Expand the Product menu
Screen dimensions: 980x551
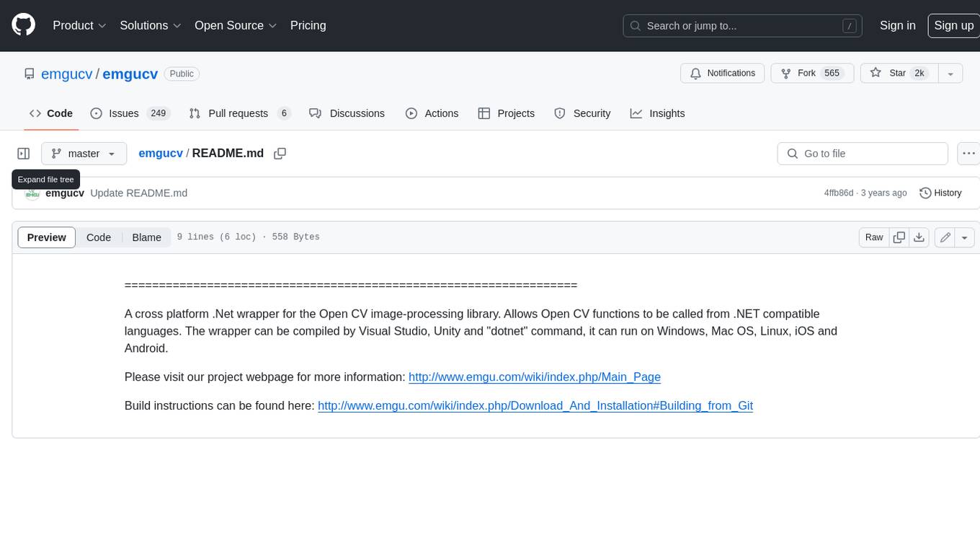pos(79,25)
